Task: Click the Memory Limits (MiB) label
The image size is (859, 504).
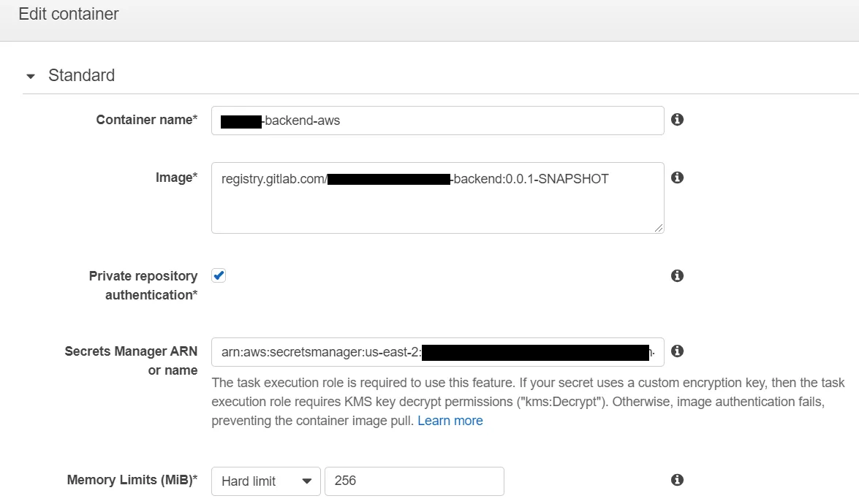Action: (x=132, y=480)
